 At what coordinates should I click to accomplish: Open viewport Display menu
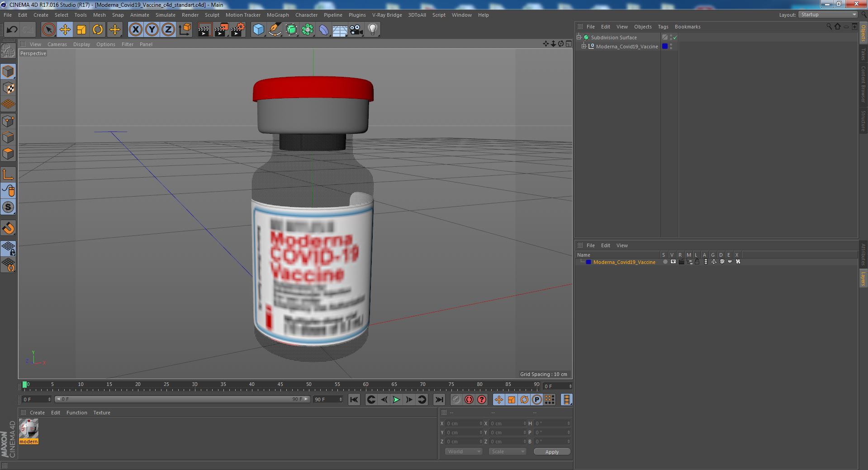[81, 44]
